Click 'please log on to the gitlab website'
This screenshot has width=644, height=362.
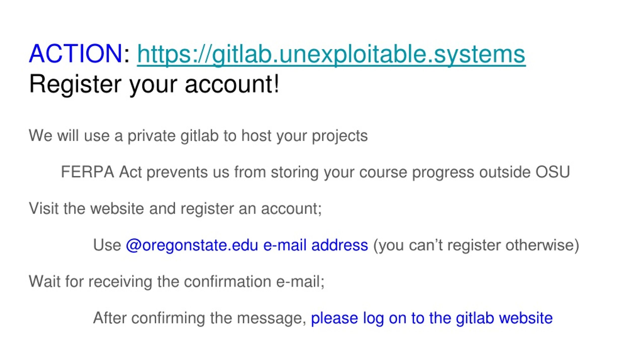432,318
